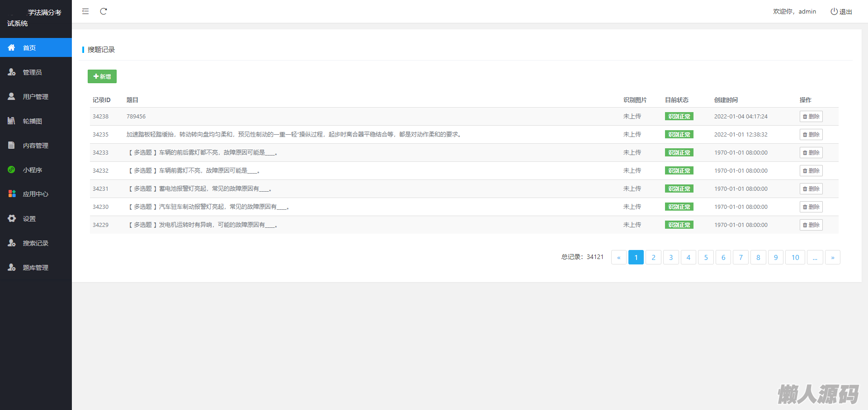The image size is (868, 410).
Task: Go to pagination page 5
Action: pyautogui.click(x=706, y=257)
